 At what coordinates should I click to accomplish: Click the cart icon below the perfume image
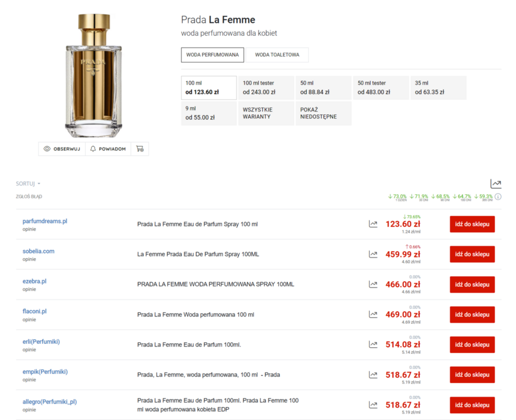[140, 149]
